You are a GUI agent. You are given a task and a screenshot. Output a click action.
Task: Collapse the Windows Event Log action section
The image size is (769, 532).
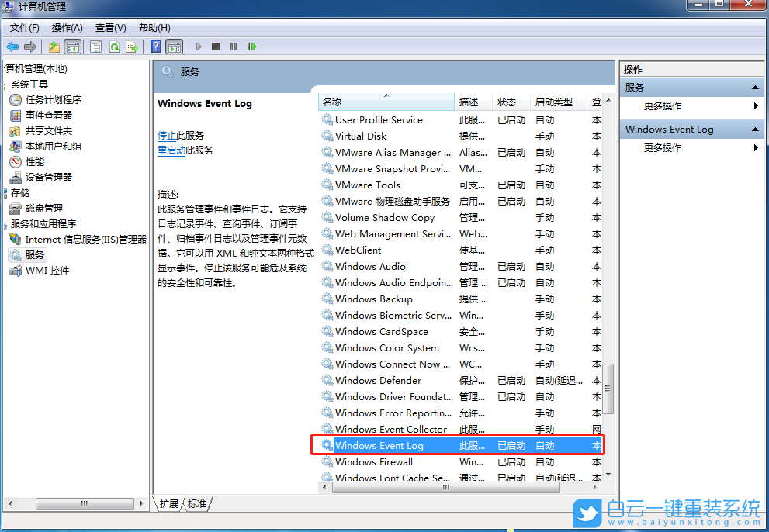point(754,129)
